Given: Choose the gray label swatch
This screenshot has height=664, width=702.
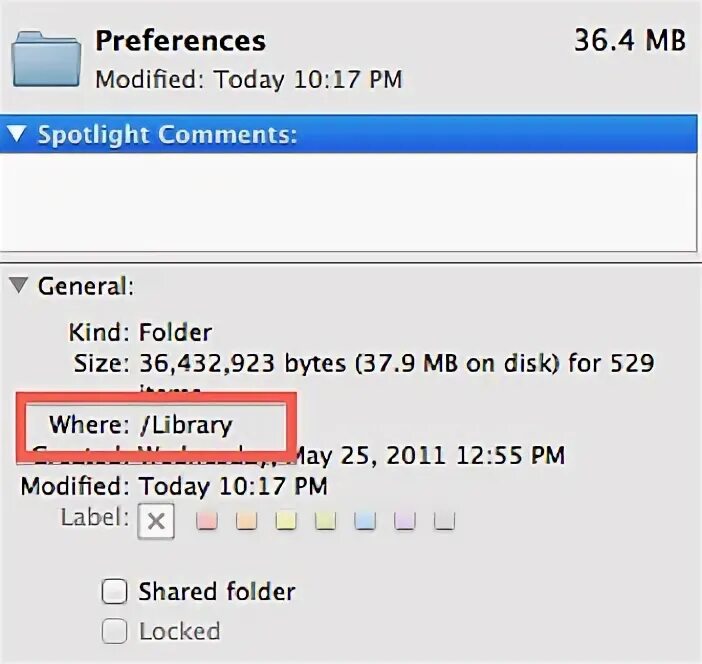Looking at the screenshot, I should pyautogui.click(x=445, y=520).
